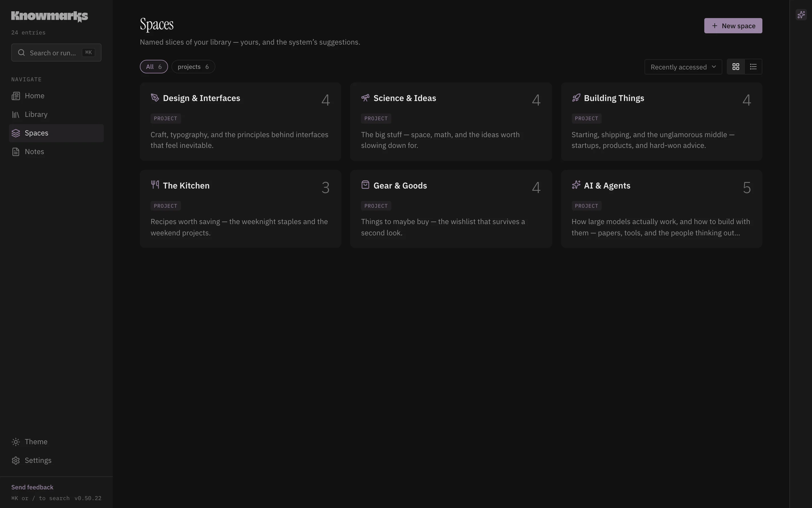Open the Gear & Goods space title
Image resolution: width=812 pixels, height=508 pixels.
(400, 185)
